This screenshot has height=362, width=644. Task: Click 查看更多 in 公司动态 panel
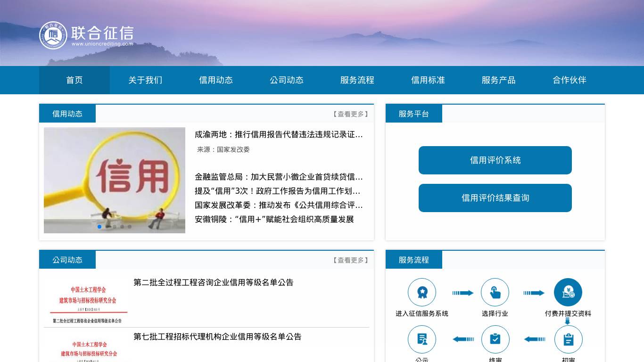point(350,260)
